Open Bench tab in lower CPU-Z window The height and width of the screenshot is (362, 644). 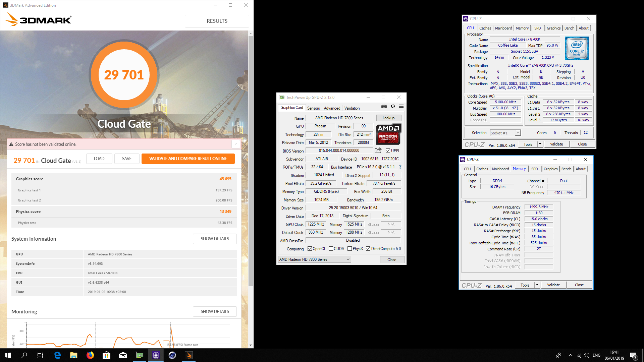[566, 169]
